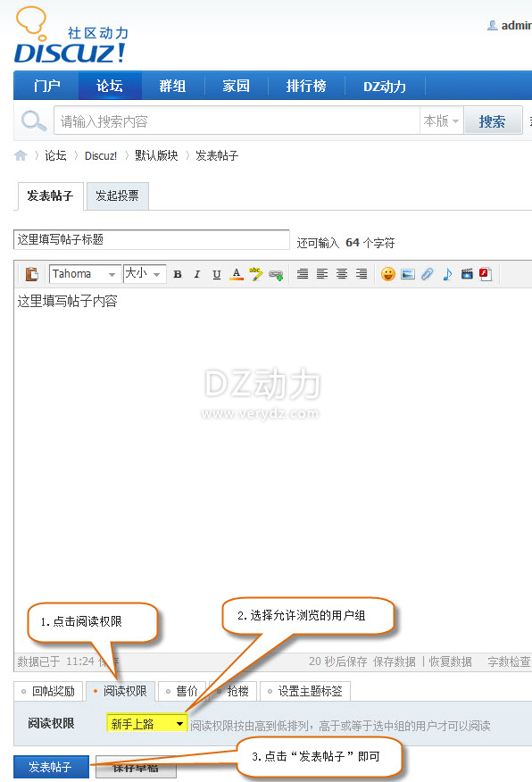Apply Italic formatting in editor toolbar
The width and height of the screenshot is (532, 782).
pyautogui.click(x=197, y=274)
